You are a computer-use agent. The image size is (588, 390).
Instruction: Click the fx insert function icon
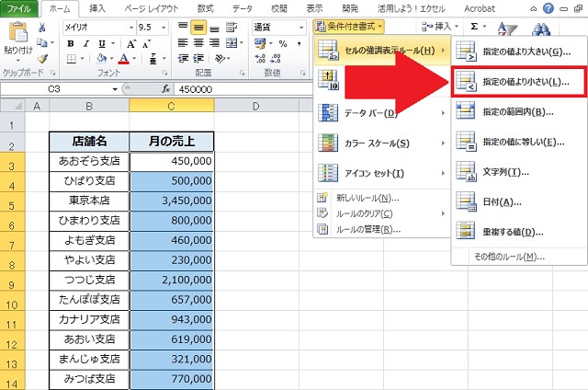tap(165, 89)
